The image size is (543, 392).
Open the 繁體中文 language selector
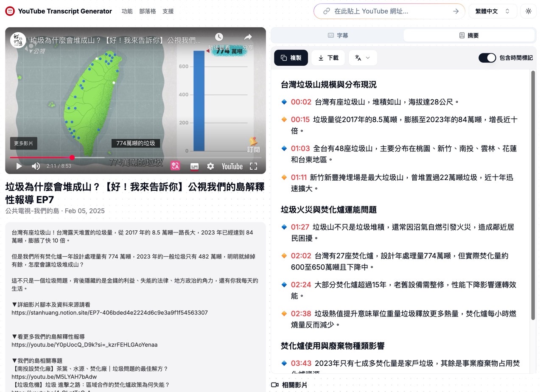point(493,11)
